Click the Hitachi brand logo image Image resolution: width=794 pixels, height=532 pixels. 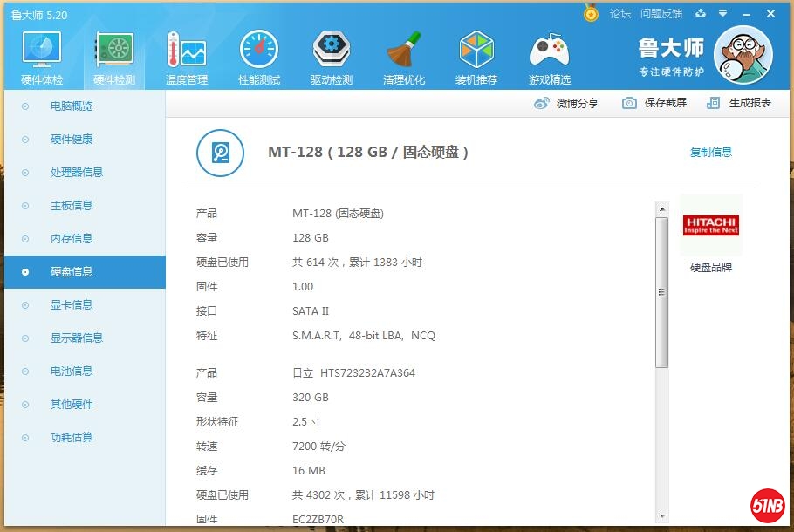(710, 225)
